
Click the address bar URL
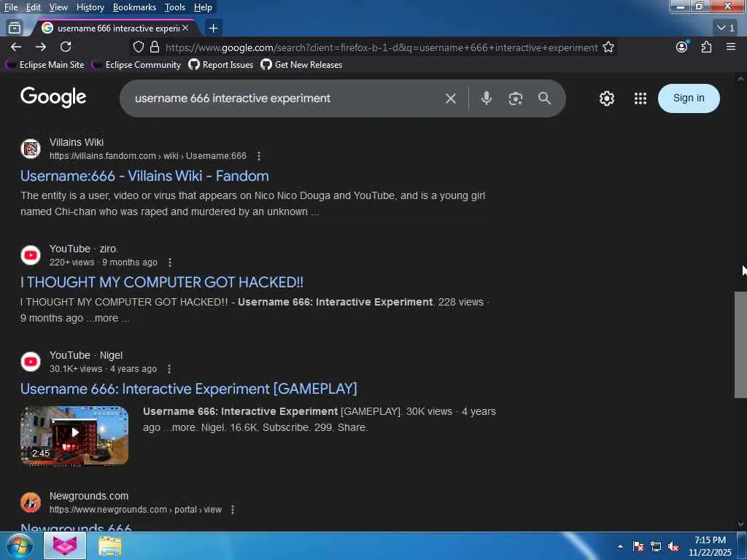(x=381, y=47)
